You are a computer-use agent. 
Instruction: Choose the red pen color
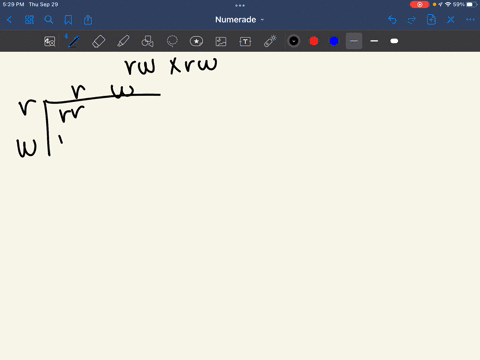coord(314,41)
